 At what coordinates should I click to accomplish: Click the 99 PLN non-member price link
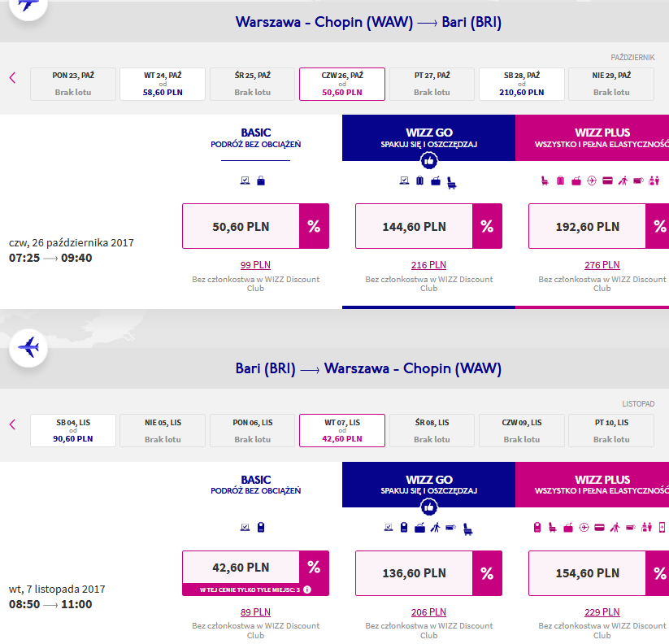tap(255, 265)
